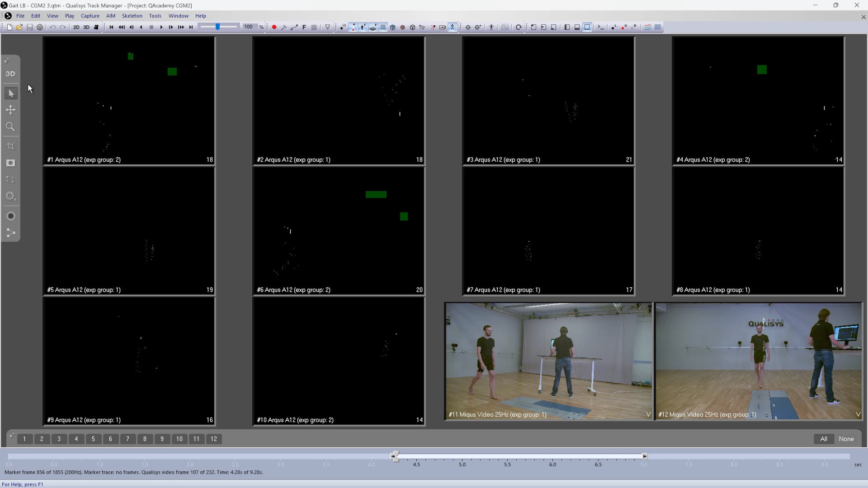
Task: Show unidentified trajectories U icon
Action: pos(624,27)
